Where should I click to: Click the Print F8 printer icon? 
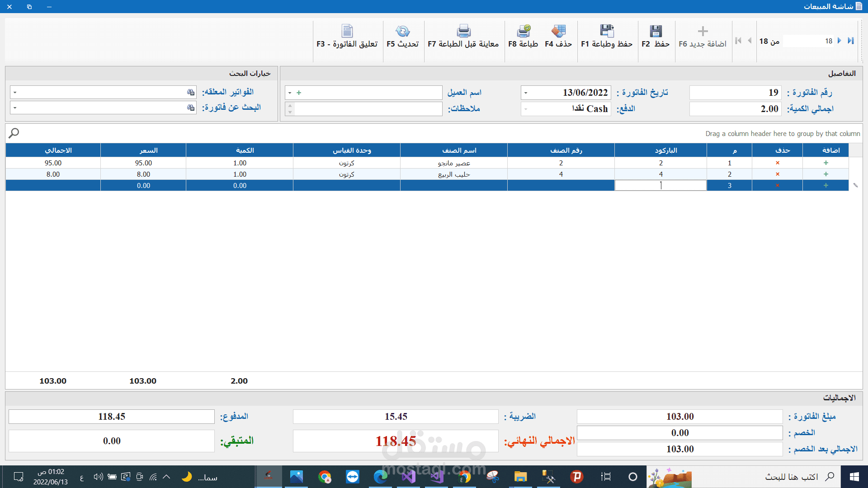pyautogui.click(x=524, y=31)
